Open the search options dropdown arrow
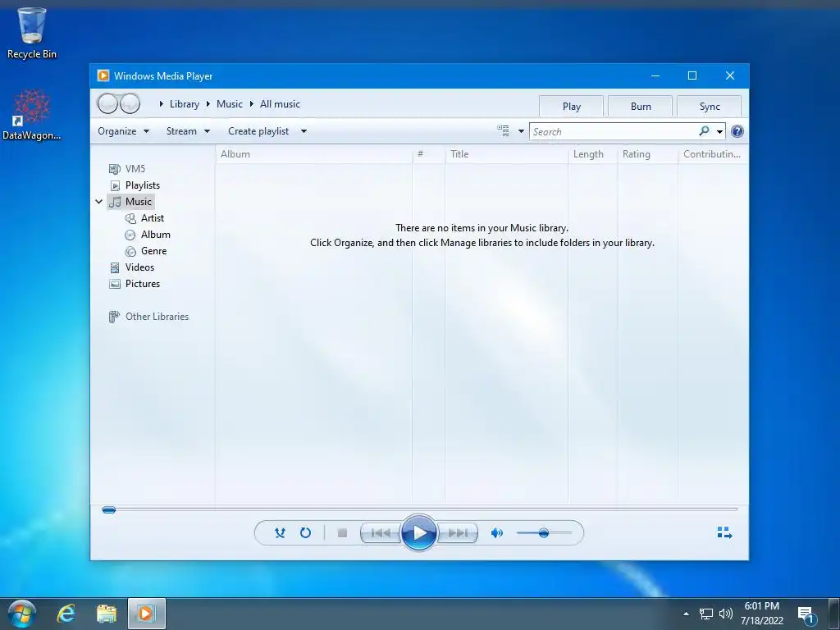Viewport: 840px width, 630px height. [719, 131]
